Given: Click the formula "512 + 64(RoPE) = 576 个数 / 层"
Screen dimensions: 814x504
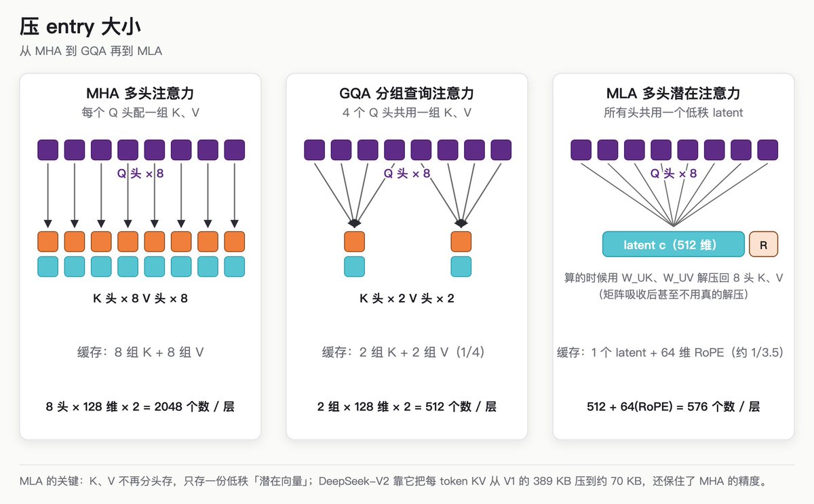Looking at the screenshot, I should [674, 407].
